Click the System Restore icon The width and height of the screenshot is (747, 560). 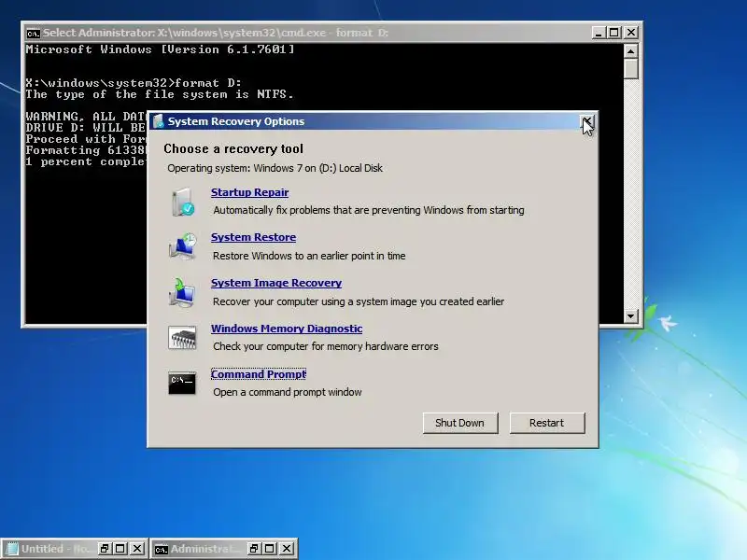(182, 246)
